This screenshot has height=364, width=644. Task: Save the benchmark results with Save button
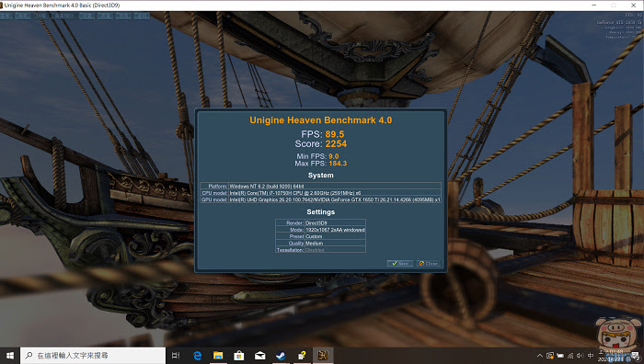tap(399, 264)
